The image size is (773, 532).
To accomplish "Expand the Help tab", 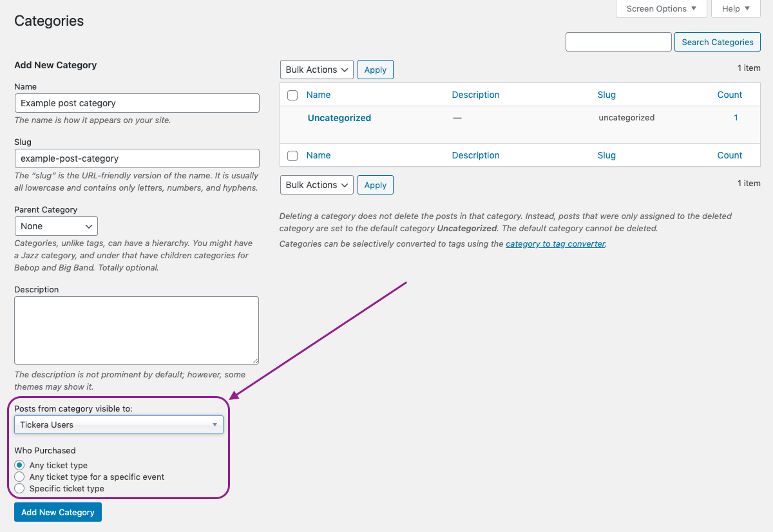I will [736, 8].
